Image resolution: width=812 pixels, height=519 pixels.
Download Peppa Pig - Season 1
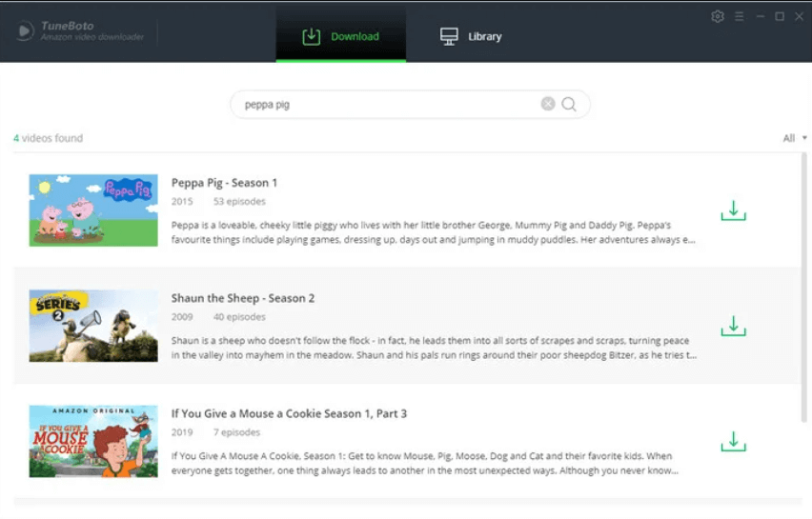733,210
